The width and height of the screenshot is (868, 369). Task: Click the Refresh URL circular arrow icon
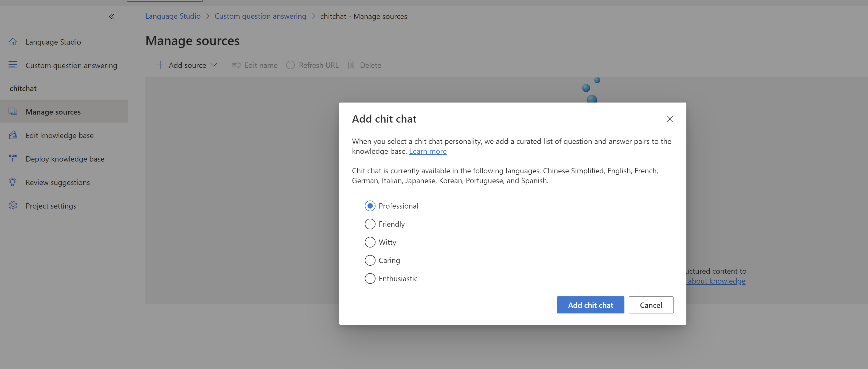point(290,65)
